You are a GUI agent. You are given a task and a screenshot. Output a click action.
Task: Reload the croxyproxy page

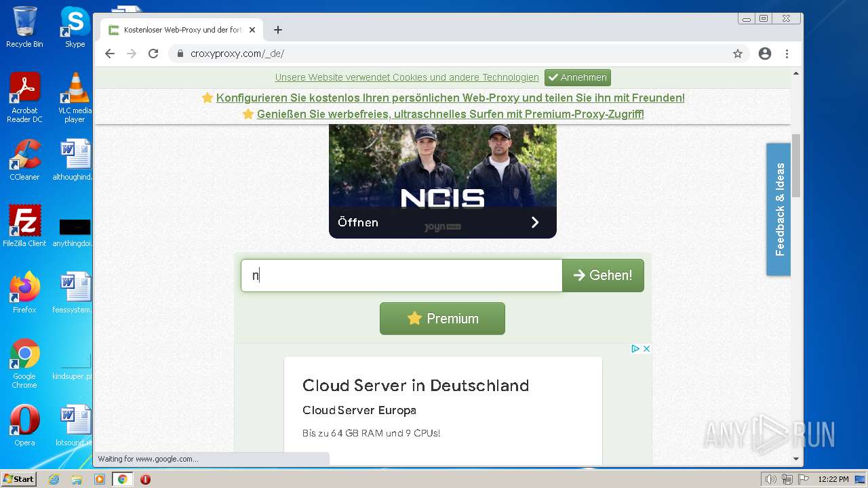153,54
